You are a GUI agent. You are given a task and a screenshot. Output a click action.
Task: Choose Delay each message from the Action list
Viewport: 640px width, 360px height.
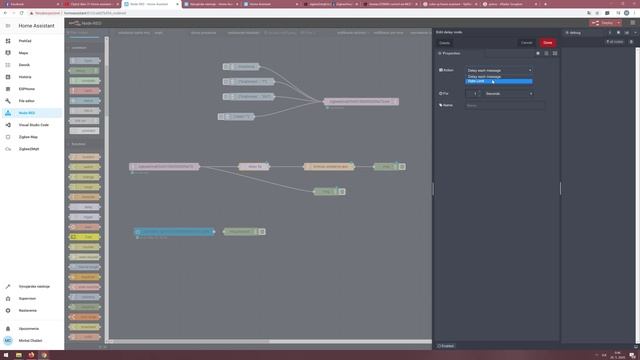pos(499,77)
